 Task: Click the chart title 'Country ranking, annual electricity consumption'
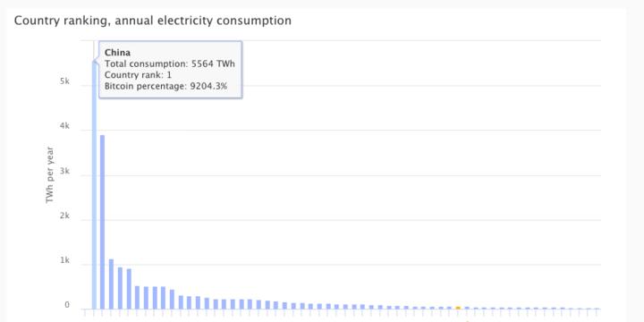pyautogui.click(x=153, y=21)
